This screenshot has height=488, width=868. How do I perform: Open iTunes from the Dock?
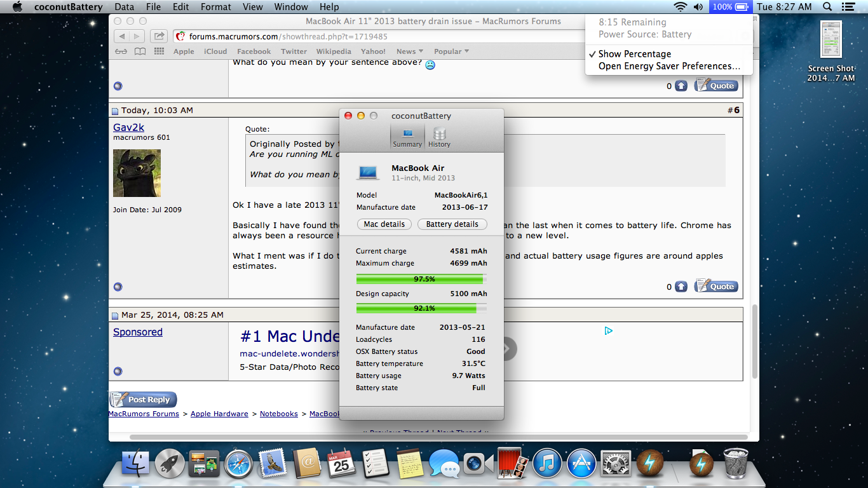click(547, 464)
